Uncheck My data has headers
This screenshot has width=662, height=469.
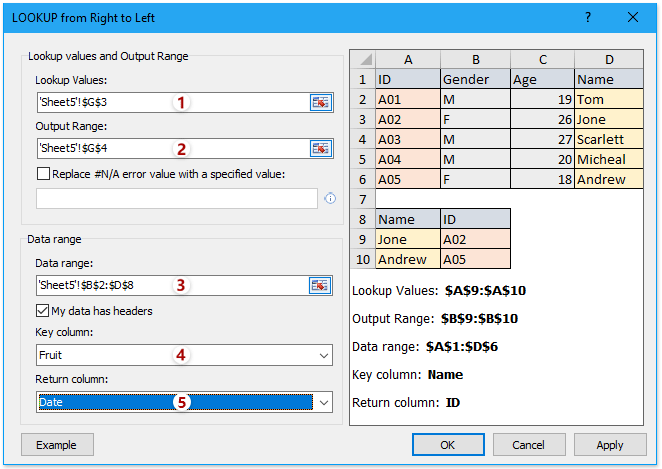(x=43, y=311)
